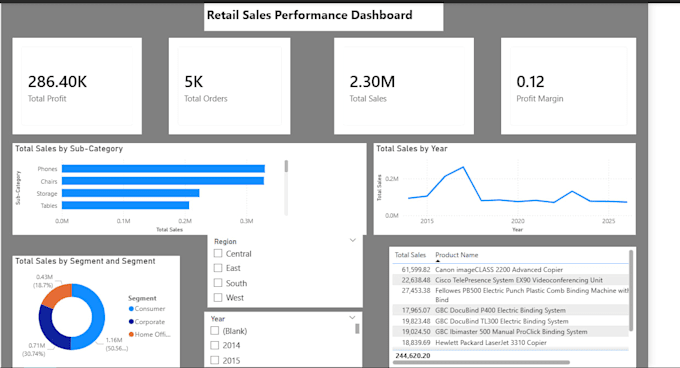Select the Storage bar in the chart
Viewport: 680px width, 368px height.
(131, 193)
